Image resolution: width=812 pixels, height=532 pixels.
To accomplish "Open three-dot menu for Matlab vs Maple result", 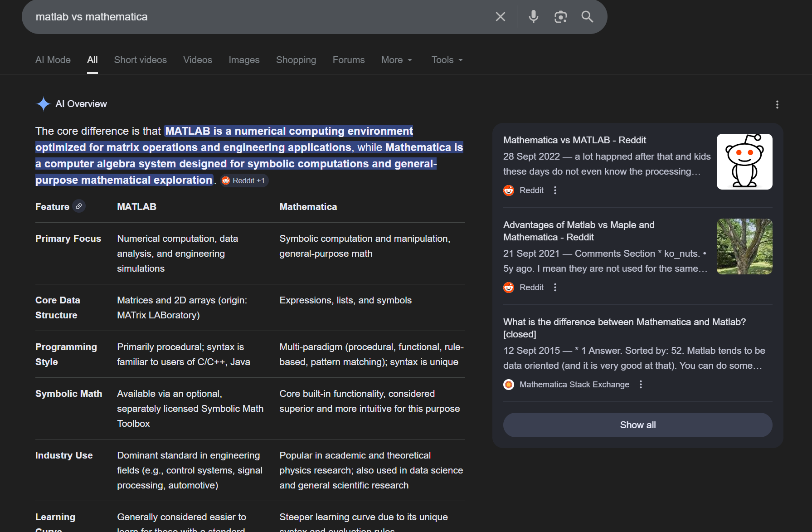I will [555, 288].
